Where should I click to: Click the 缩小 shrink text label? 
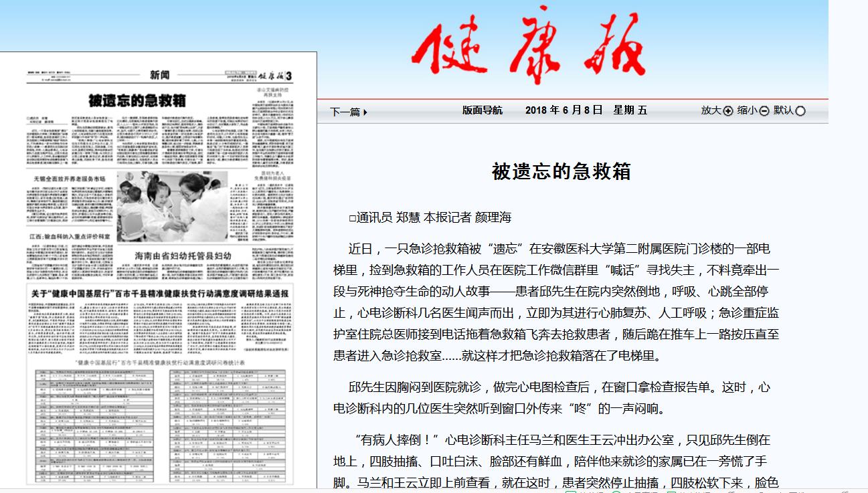tap(747, 110)
